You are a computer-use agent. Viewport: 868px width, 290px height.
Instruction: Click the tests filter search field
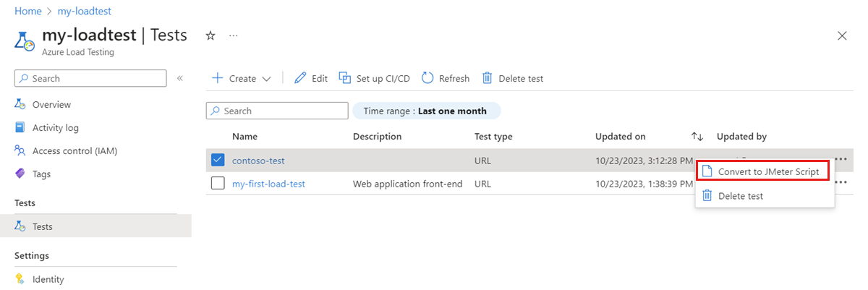tap(278, 111)
